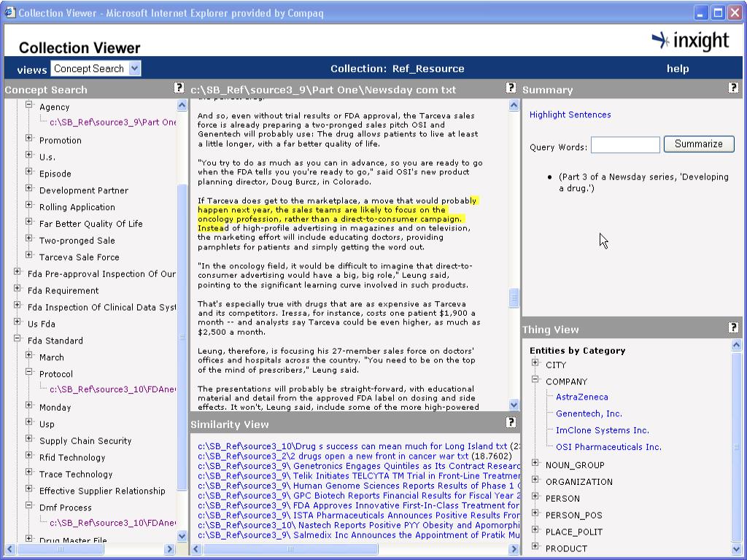This screenshot has width=747, height=560.
Task: Select the Two-pronged Sale tree label
Action: (x=77, y=241)
